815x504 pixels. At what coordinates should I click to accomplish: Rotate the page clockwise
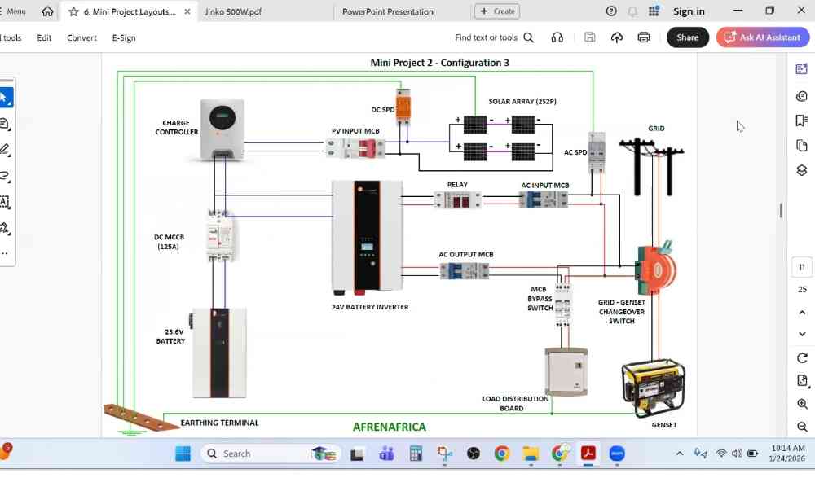click(802, 358)
